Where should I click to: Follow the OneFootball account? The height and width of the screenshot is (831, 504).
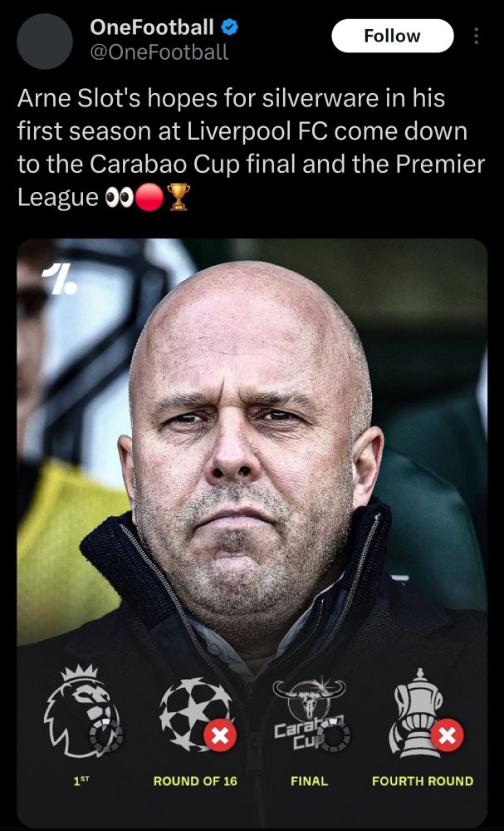click(x=392, y=36)
